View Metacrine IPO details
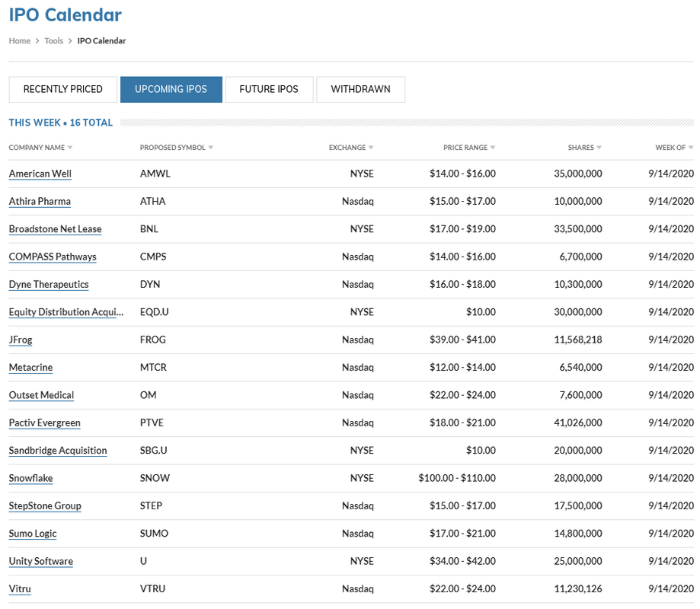 (30, 368)
